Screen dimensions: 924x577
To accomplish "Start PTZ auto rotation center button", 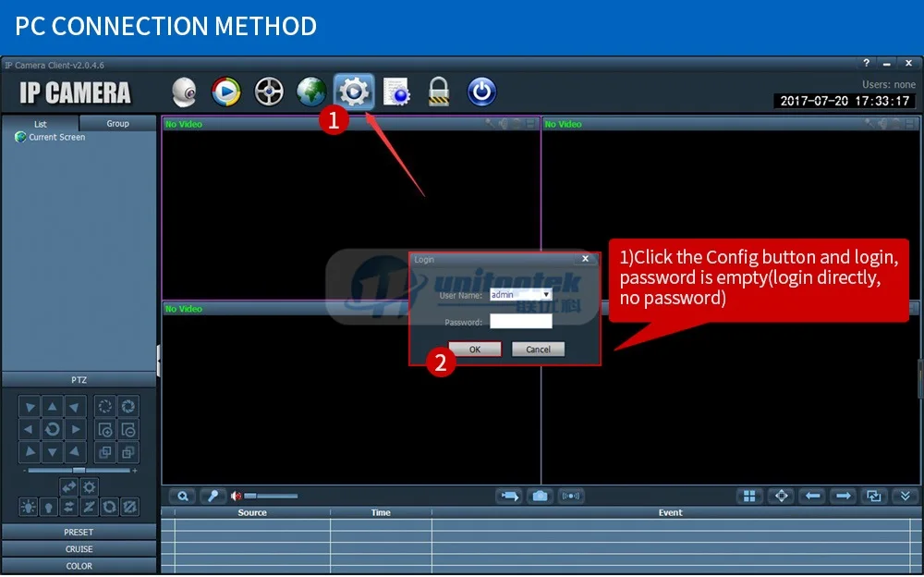I will [x=52, y=429].
